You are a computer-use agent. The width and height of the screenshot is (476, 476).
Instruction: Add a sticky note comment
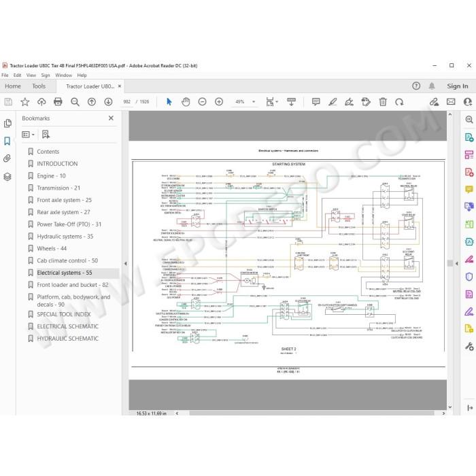[x=316, y=102]
